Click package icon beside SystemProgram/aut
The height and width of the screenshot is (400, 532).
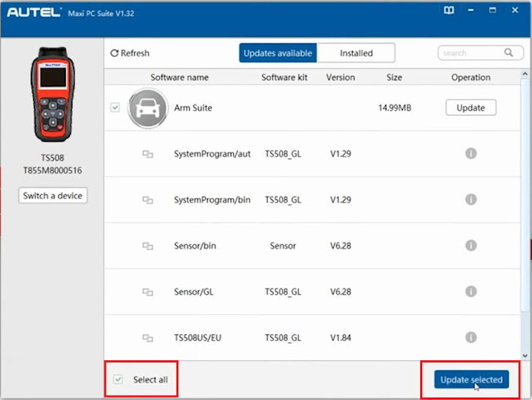147,154
